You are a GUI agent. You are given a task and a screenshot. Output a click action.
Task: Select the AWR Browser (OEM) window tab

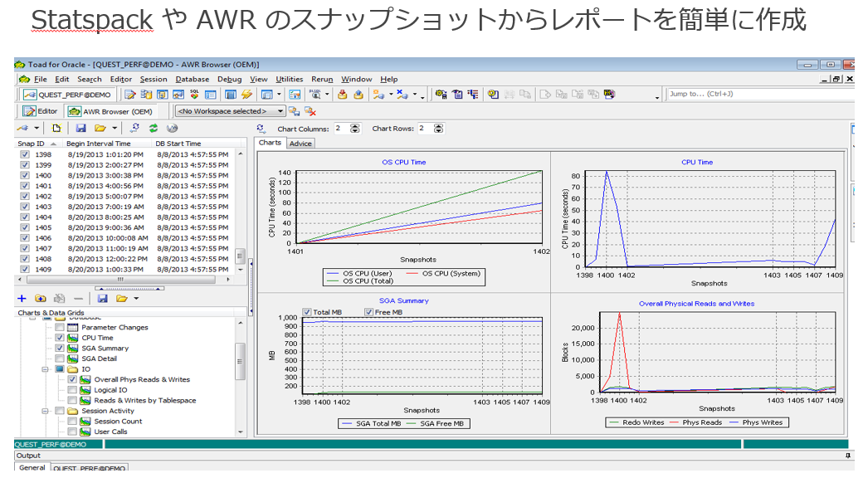coord(110,111)
